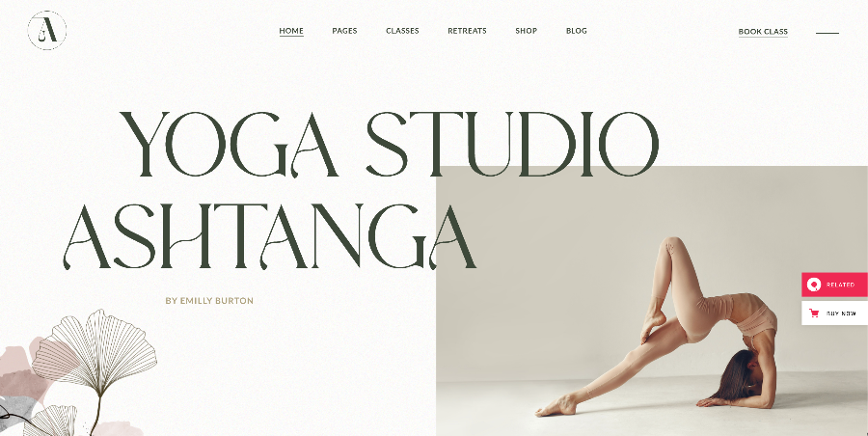Click the small ginkgo leaf at bottom
The height and width of the screenshot is (436, 868).
coord(50,421)
